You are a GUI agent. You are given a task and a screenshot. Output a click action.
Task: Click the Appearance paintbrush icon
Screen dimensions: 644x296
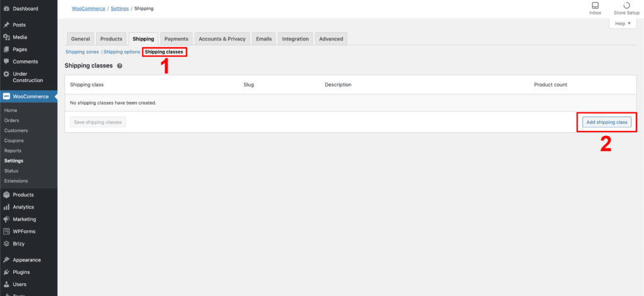[6, 260]
